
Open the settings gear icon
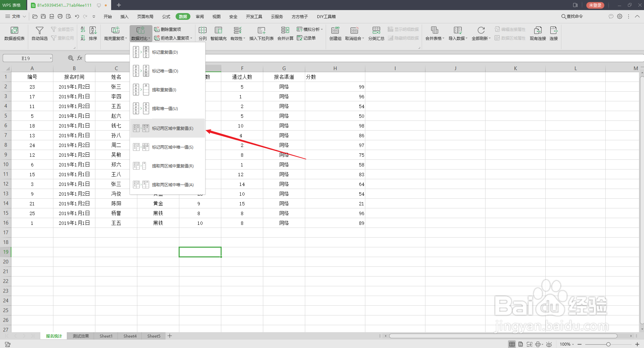click(620, 16)
